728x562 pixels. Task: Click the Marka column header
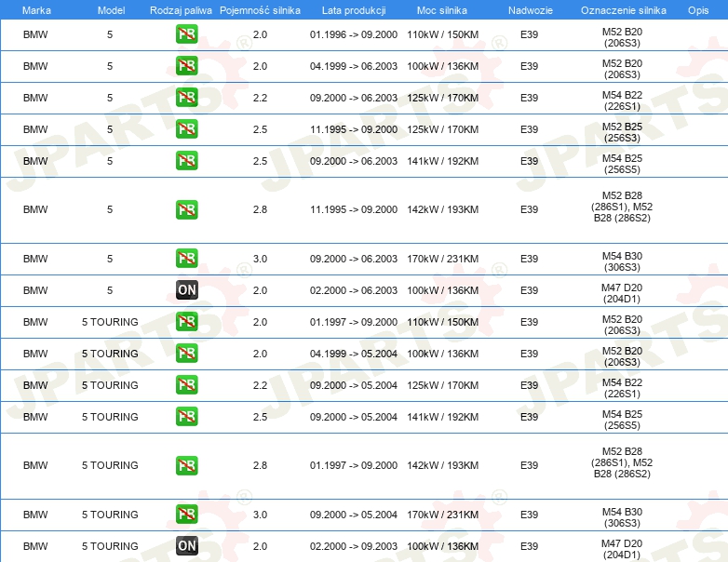click(36, 10)
